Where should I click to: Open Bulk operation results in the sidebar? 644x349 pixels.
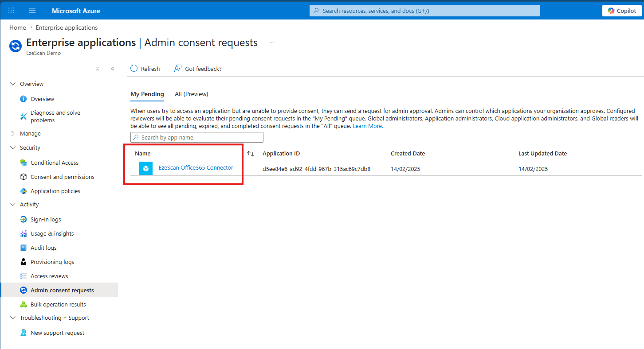[58, 304]
